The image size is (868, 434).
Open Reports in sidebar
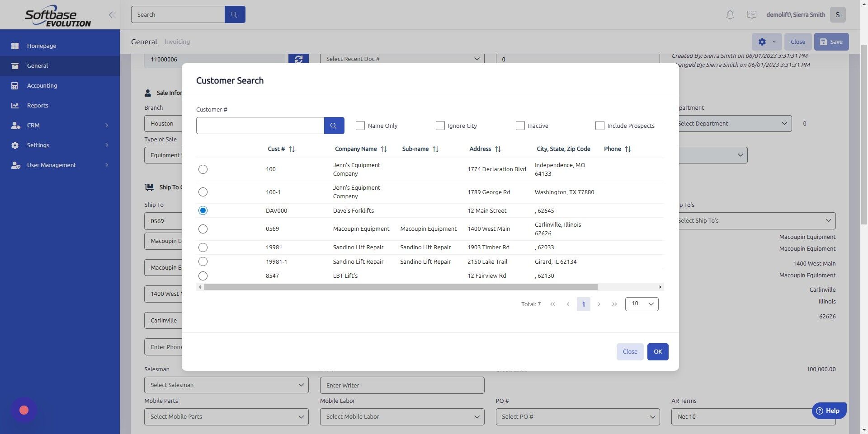60,106
